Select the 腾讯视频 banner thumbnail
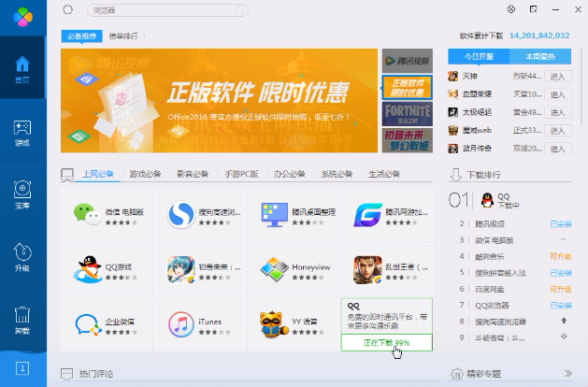 pos(408,61)
